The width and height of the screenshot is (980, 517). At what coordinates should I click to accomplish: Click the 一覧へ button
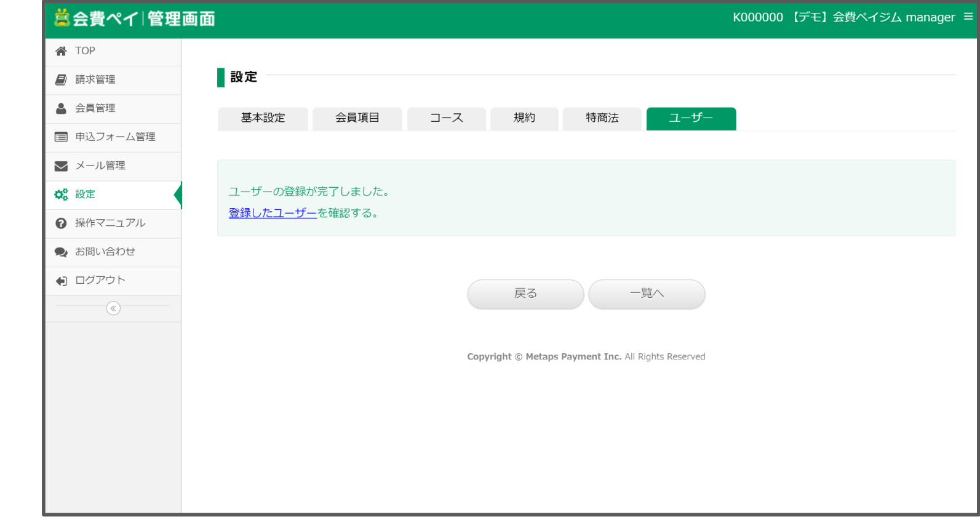pos(647,294)
